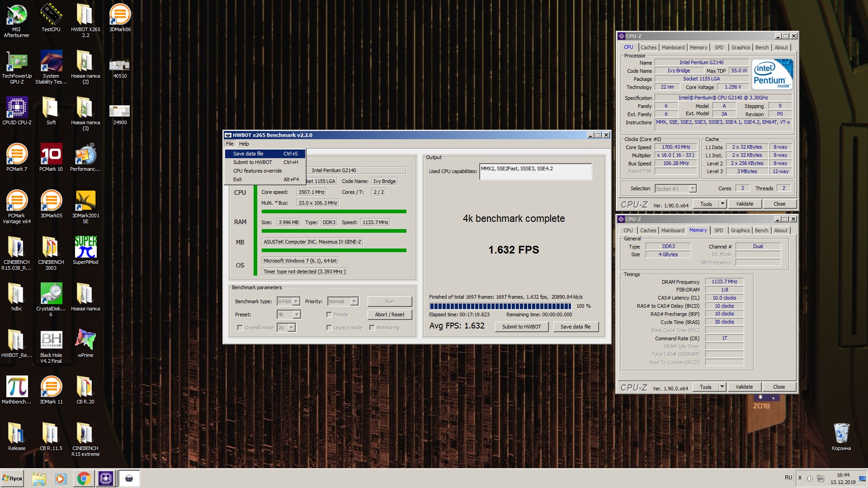
Task: Open Bench tab in upper CPU-Z window
Action: [762, 47]
